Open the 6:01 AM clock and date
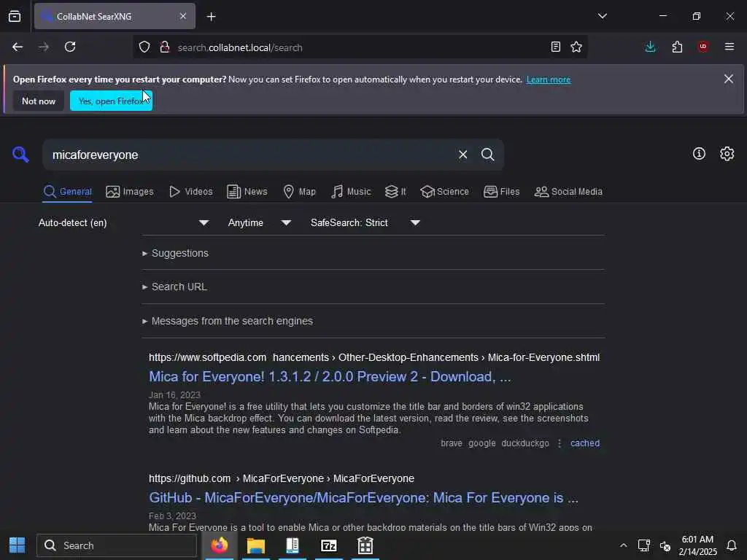This screenshot has height=560, width=747. (697, 545)
